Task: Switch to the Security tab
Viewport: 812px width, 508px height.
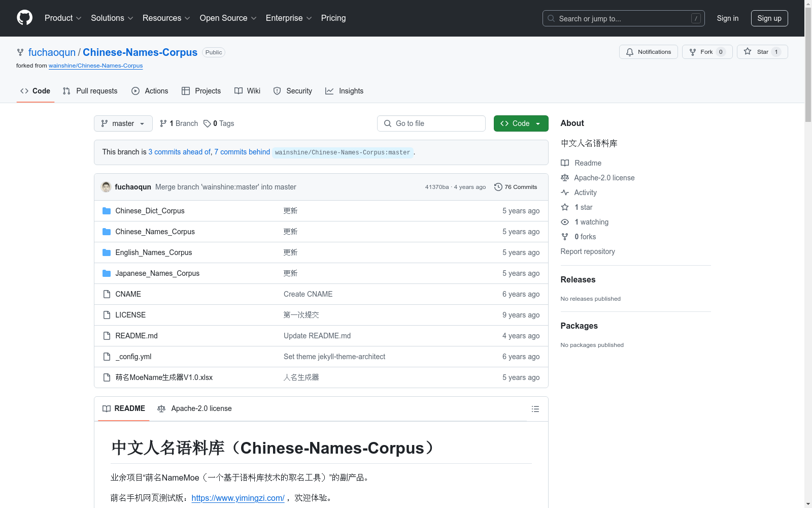Action: point(292,91)
